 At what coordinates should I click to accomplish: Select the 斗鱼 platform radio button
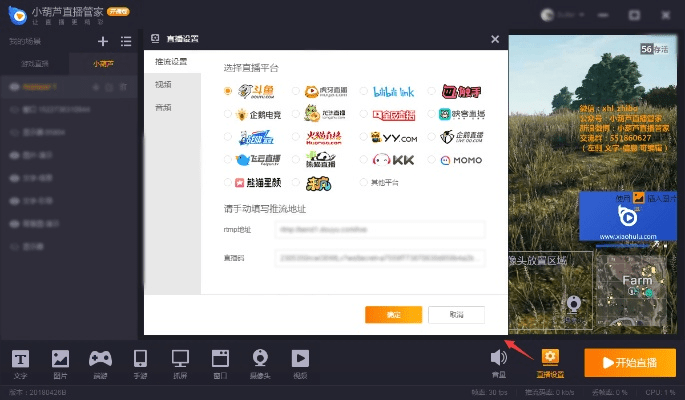[228, 91]
